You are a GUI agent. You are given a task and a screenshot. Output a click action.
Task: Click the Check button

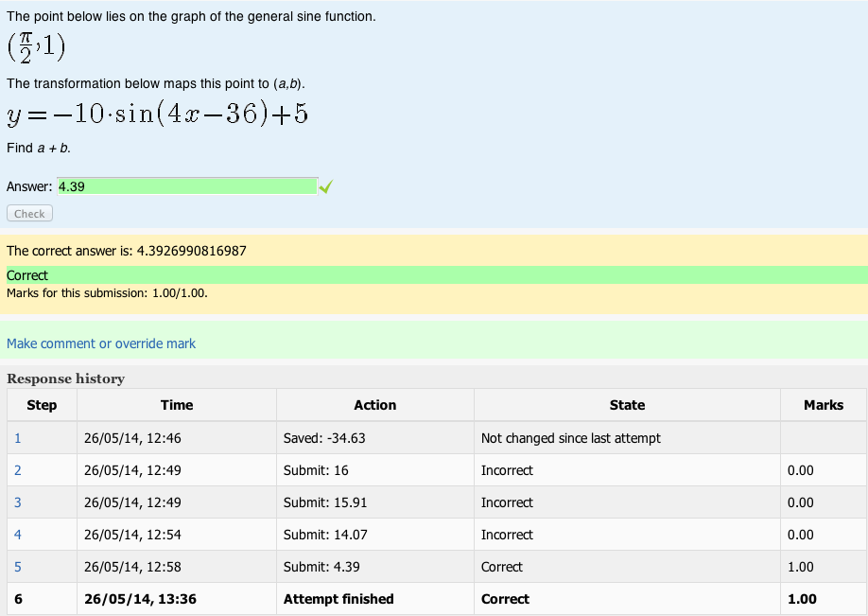(30, 213)
